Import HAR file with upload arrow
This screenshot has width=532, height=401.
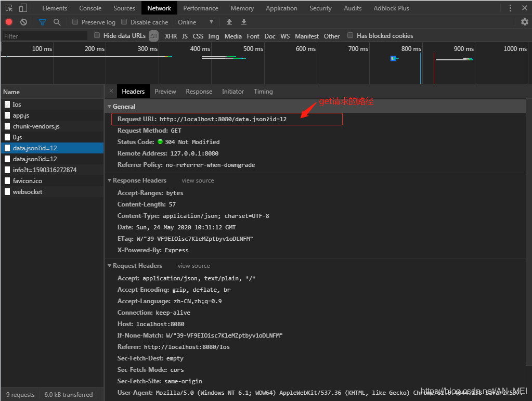click(229, 22)
